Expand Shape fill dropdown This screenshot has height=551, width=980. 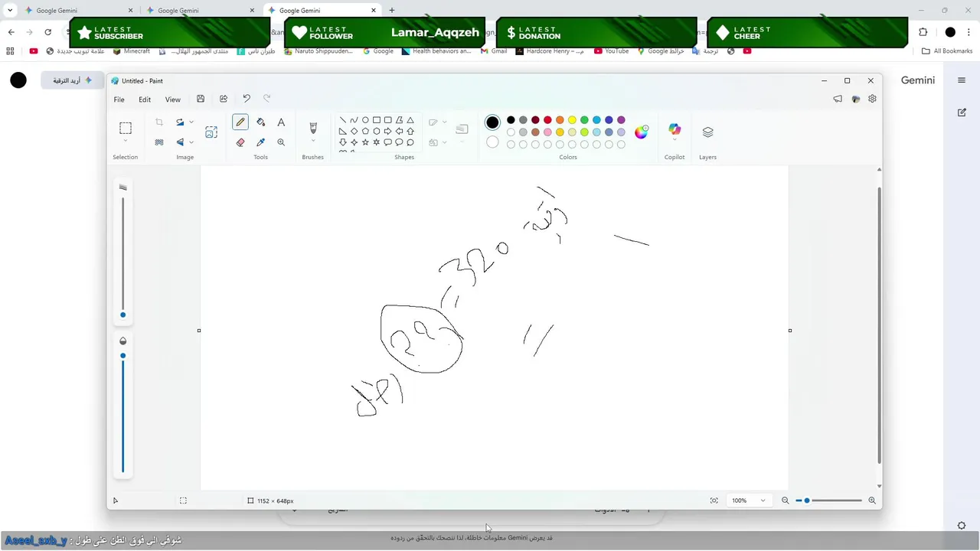[445, 142]
